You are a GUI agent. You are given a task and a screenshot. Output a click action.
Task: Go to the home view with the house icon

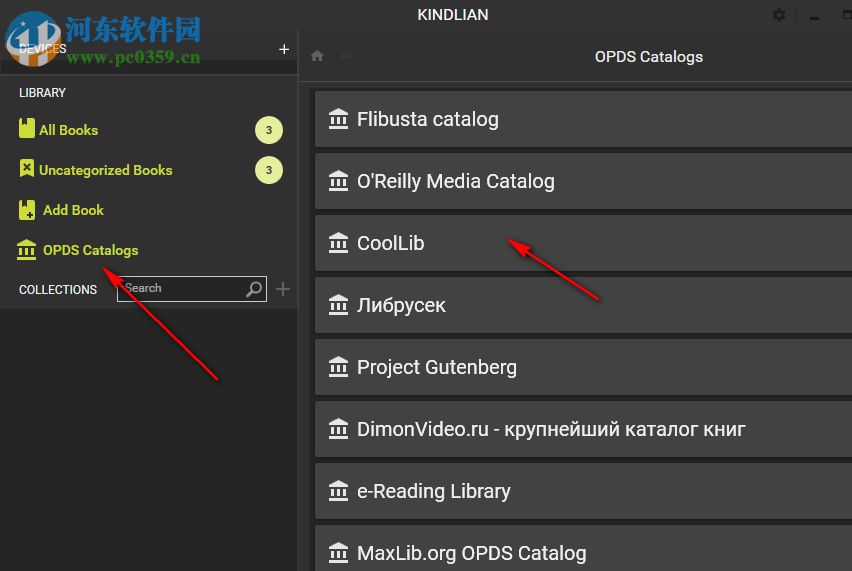tap(317, 56)
